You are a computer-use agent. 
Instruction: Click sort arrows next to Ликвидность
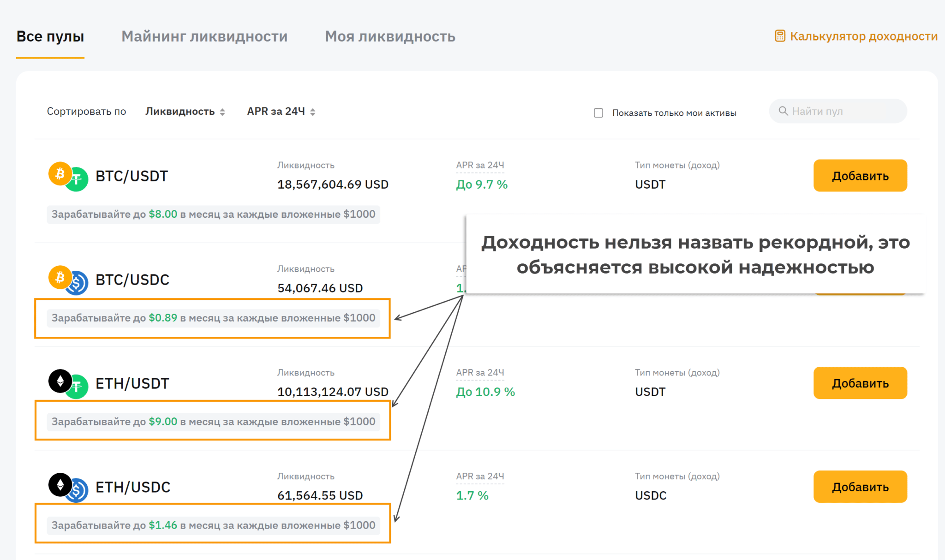pos(222,112)
